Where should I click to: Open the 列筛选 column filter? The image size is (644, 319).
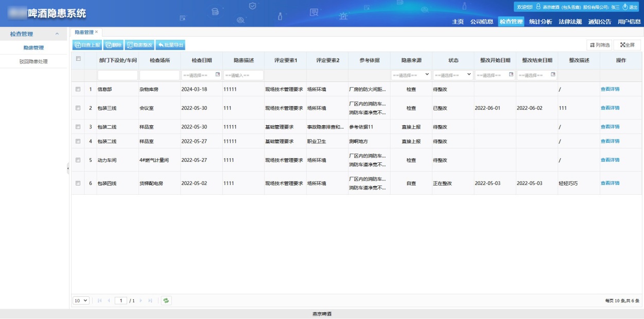599,45
